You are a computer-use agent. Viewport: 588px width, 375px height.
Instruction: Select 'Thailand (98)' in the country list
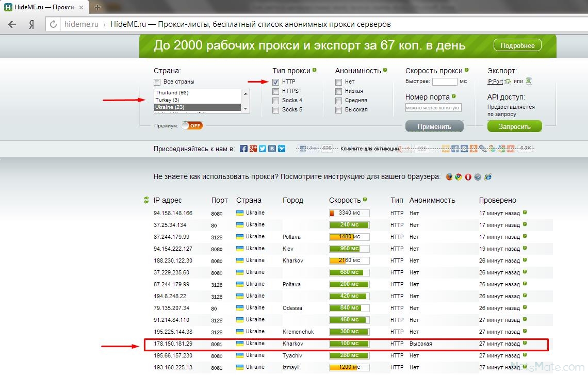coord(198,93)
